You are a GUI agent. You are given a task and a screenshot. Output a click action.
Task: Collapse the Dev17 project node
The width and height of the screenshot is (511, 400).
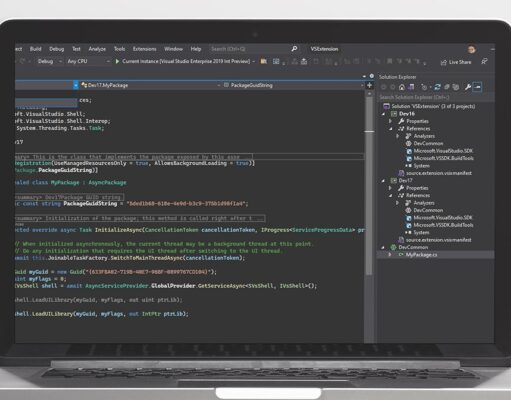click(384, 181)
